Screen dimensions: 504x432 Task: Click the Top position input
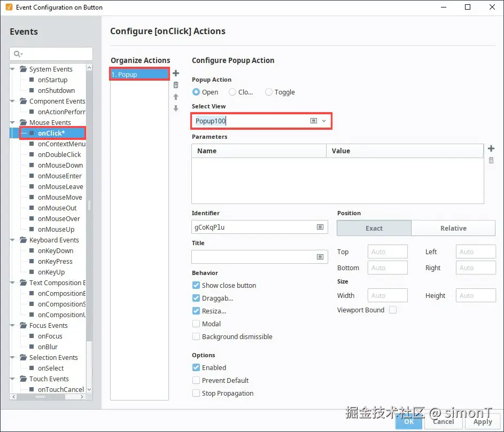[387, 252]
